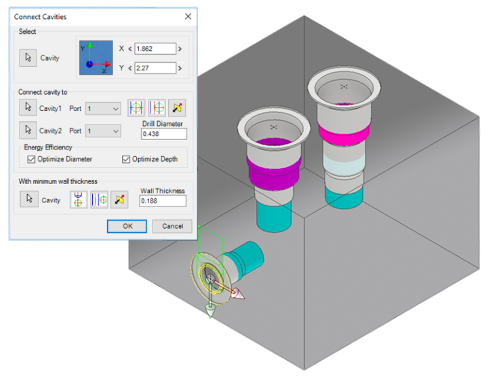
Task: Open the Cavity1 Port dropdown
Action: click(103, 109)
